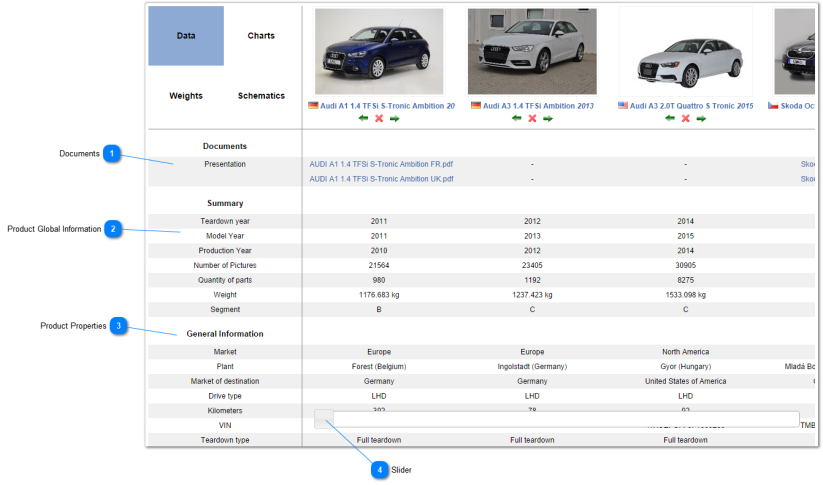Click weight value 1237.423 kg

pyautogui.click(x=532, y=295)
